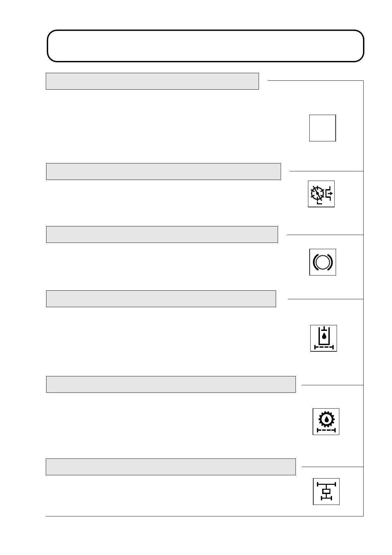This screenshot has width=392, height=555.
Task: Click the first gray heading bar
Action: (152, 81)
